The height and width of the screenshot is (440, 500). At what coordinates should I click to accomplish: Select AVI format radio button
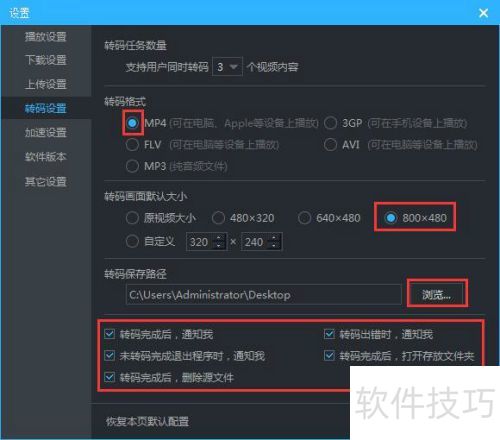pyautogui.click(x=330, y=145)
